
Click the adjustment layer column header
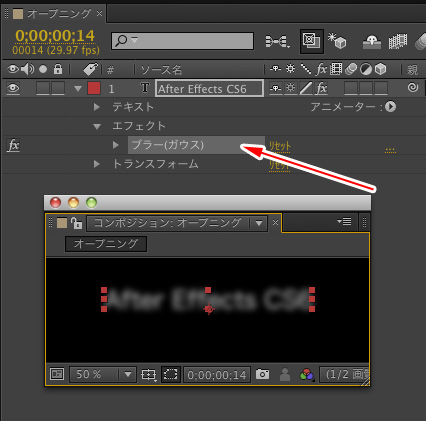pyautogui.click(x=366, y=69)
